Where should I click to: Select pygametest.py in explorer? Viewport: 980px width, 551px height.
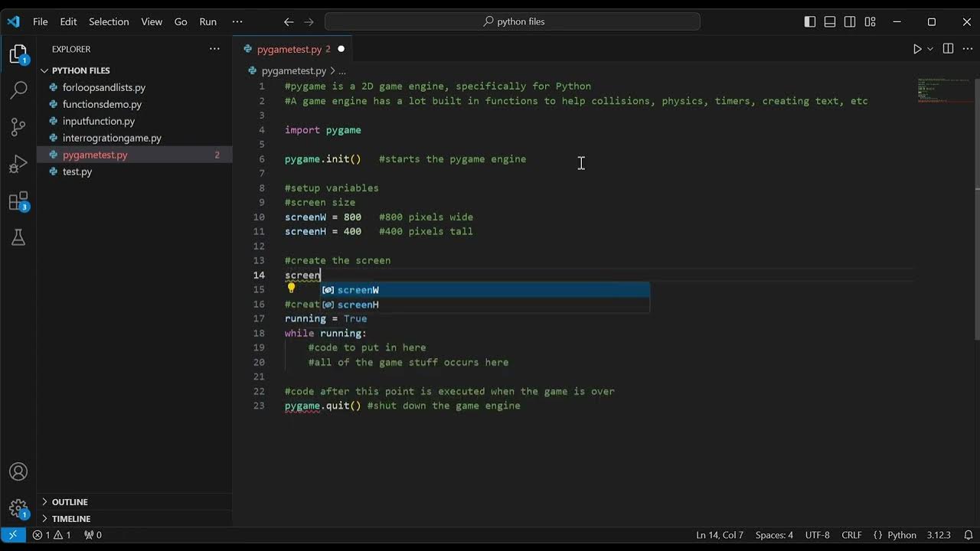(134, 155)
